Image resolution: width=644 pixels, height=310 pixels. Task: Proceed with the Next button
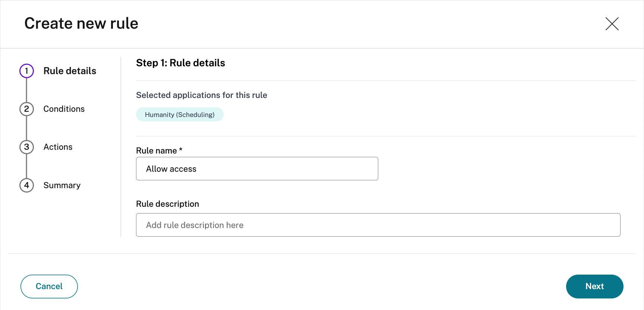click(x=594, y=286)
